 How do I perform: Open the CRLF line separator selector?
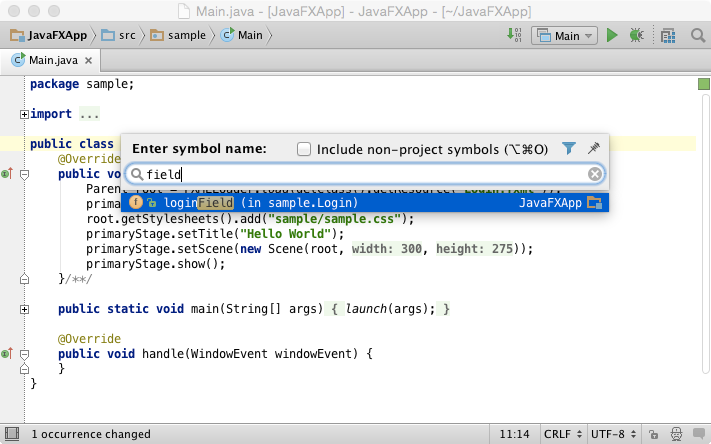tap(563, 434)
